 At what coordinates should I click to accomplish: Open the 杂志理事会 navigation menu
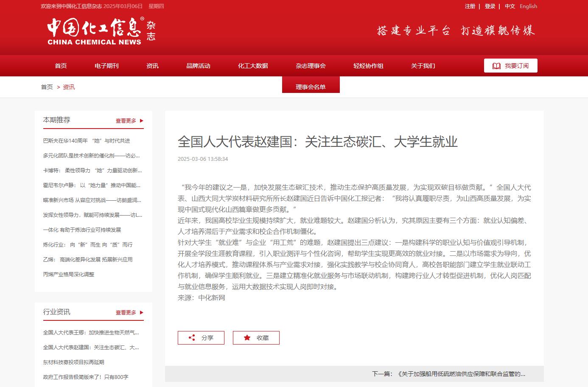tap(311, 66)
